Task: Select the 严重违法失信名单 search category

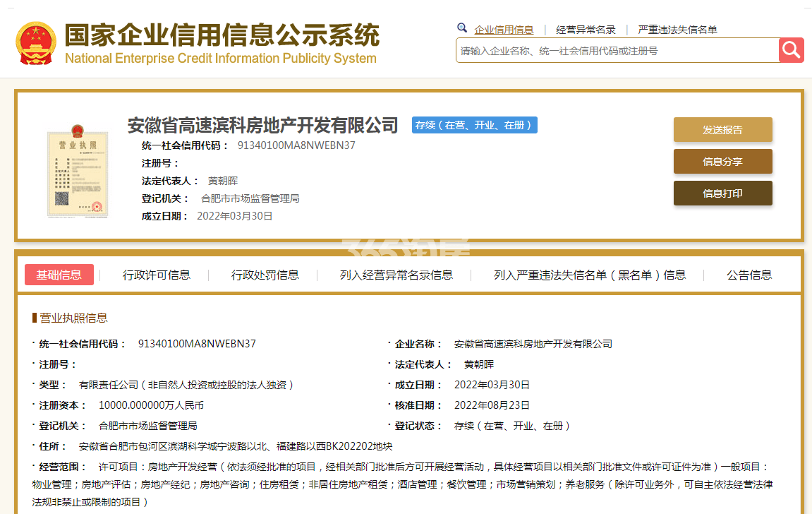Action: pyautogui.click(x=677, y=30)
